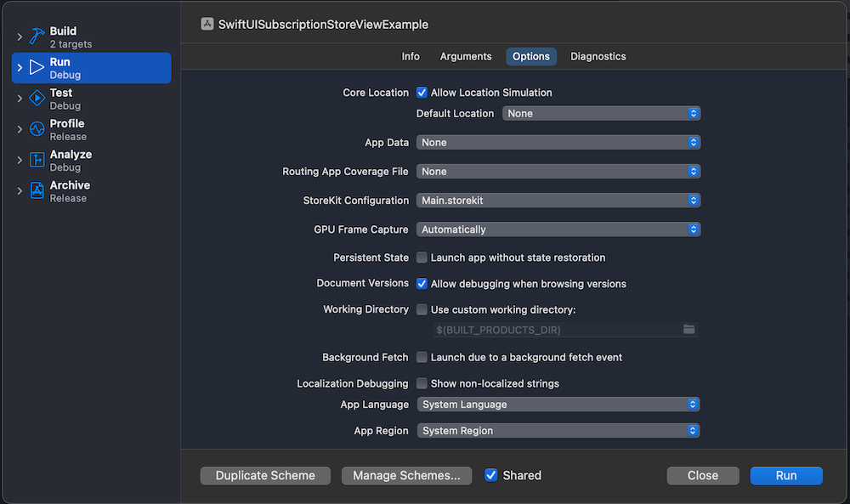This screenshot has width=850, height=504.
Task: Select the Profile instrument waveform icon
Action: tap(37, 129)
